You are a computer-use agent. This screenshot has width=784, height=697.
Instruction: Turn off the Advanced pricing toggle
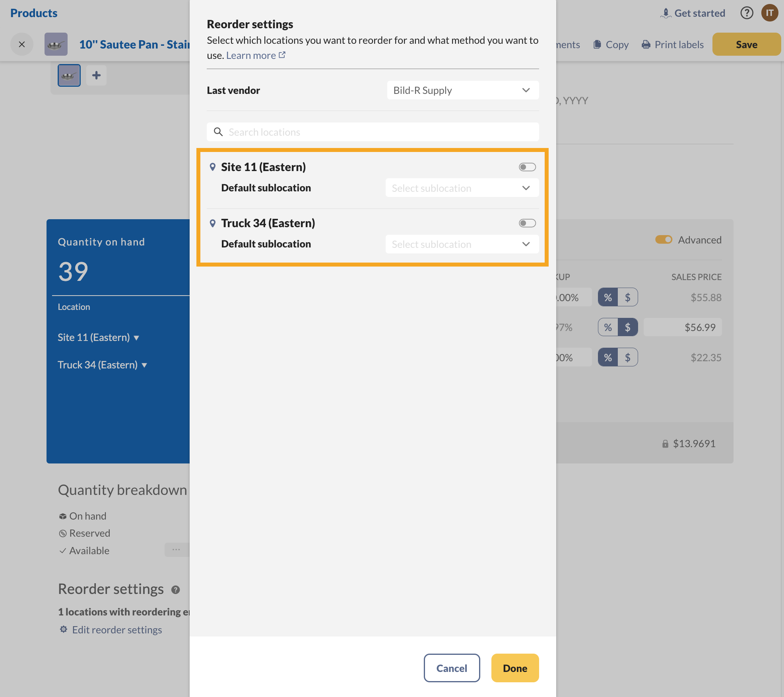[x=664, y=239]
